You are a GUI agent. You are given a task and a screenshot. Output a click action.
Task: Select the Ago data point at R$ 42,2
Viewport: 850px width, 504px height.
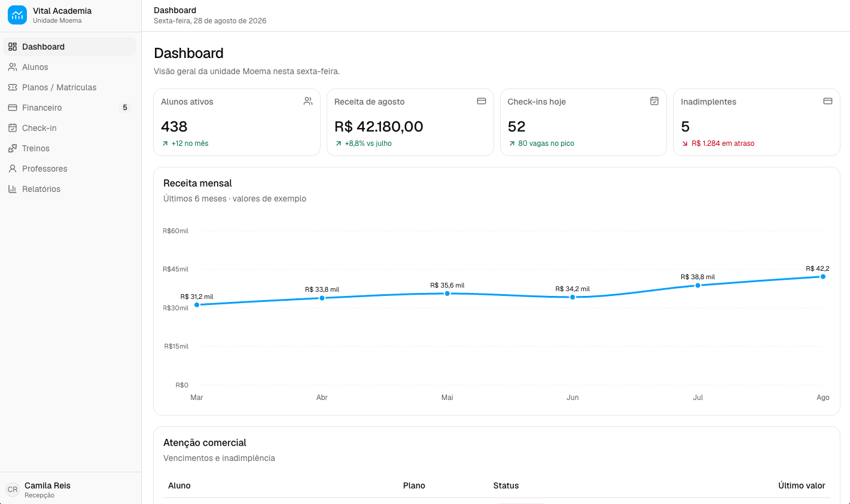click(823, 277)
